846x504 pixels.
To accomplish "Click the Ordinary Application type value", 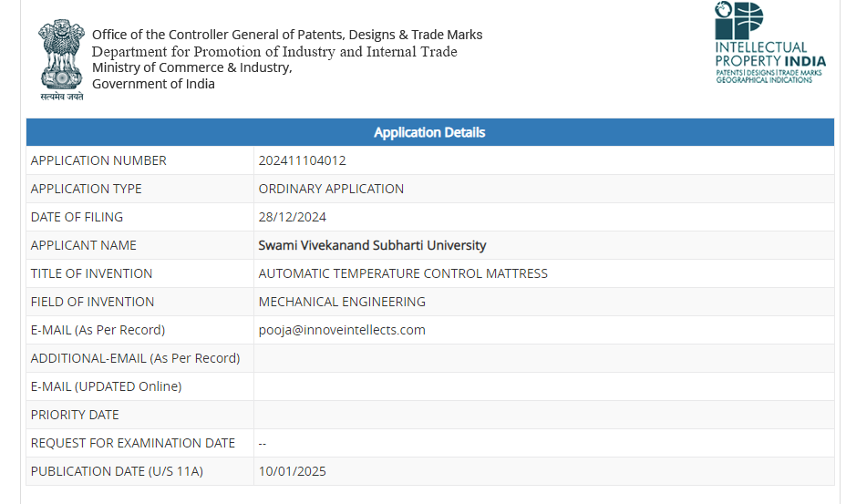I will [331, 189].
